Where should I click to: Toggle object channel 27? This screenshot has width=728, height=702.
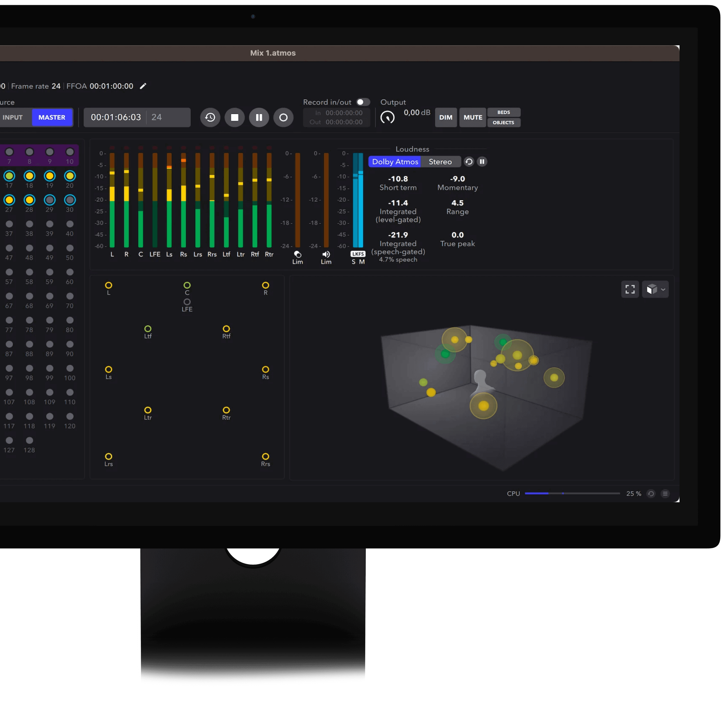(x=9, y=200)
